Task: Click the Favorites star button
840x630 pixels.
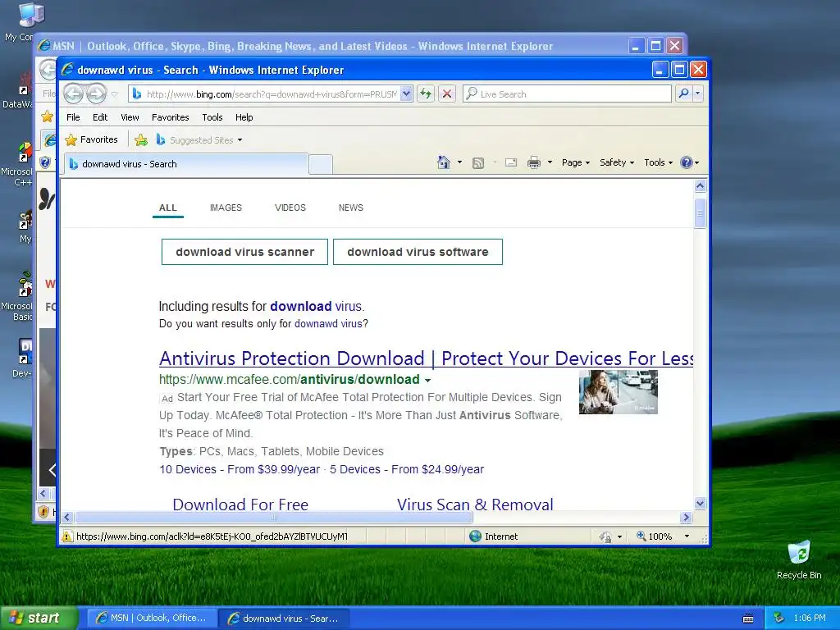Action: [x=91, y=139]
